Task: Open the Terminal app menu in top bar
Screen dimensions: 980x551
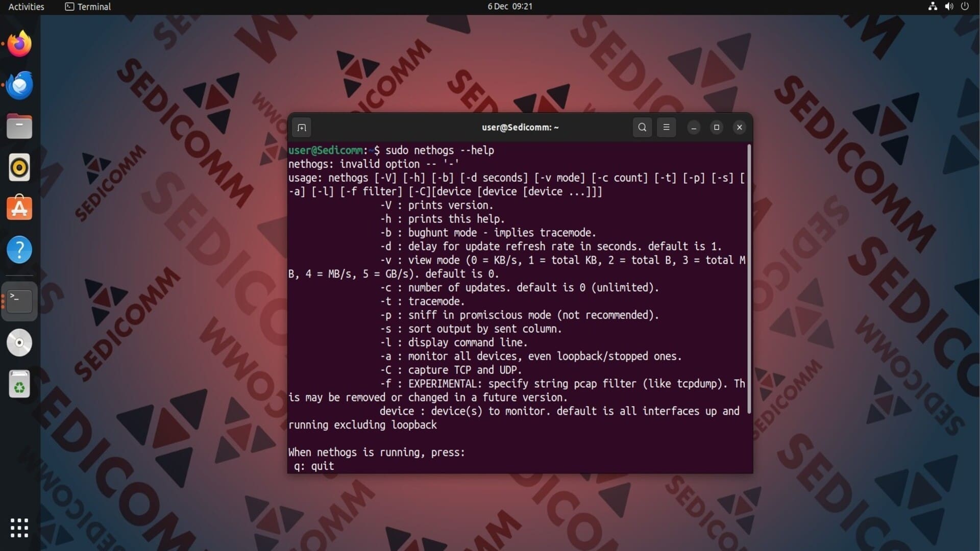Action: 88,7
